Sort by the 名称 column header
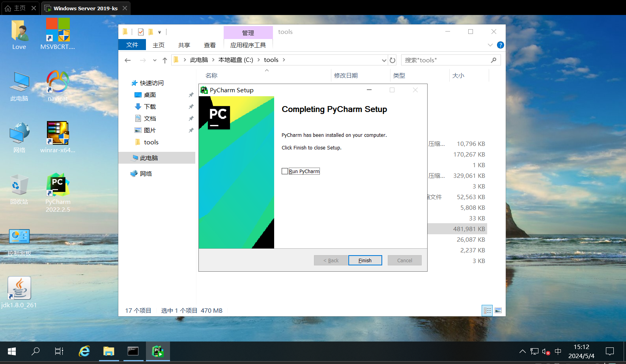Image resolution: width=626 pixels, height=364 pixels. pyautogui.click(x=211, y=75)
